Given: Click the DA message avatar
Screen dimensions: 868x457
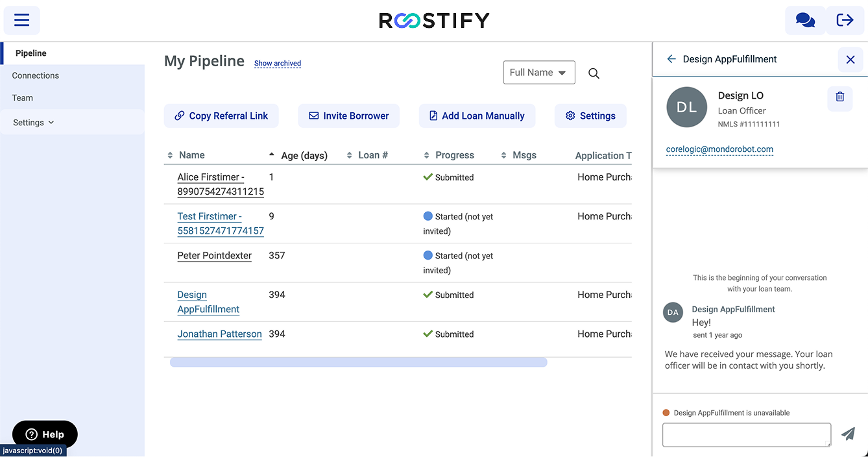Looking at the screenshot, I should pos(673,312).
